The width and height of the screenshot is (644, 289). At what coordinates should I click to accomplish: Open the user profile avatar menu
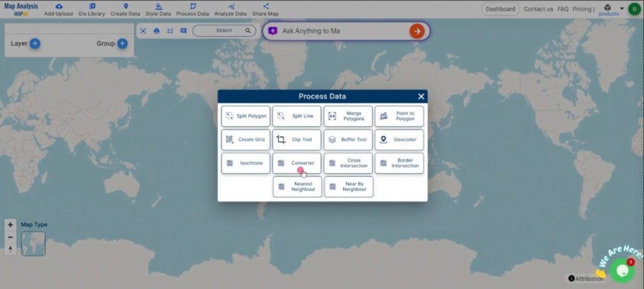click(x=634, y=9)
